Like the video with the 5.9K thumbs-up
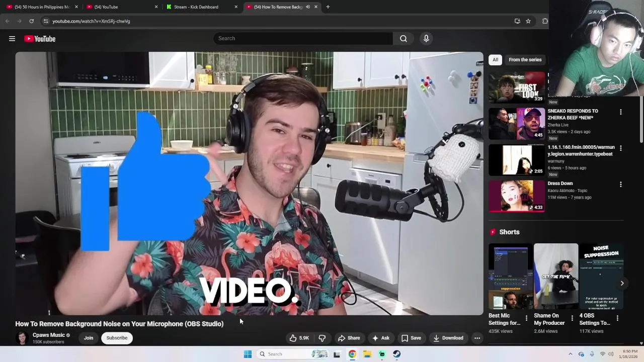Image resolution: width=644 pixels, height=362 pixels. pyautogui.click(x=299, y=338)
